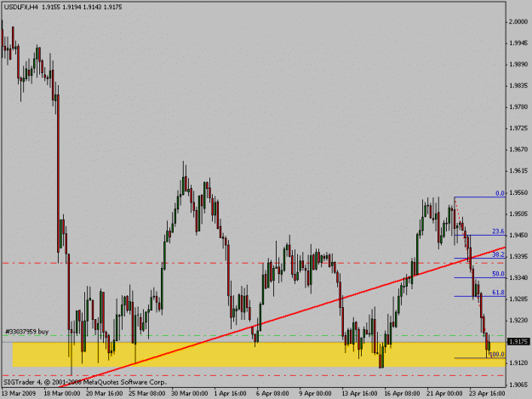Viewport: 532px width, 399px height.
Task: Click the current price tag 1.9175
Action: pos(518,342)
